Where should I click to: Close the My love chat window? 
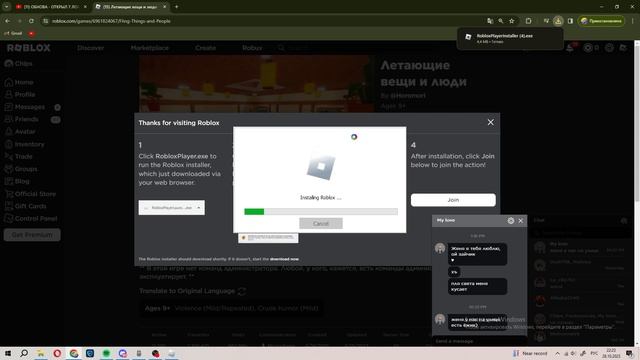tap(521, 220)
